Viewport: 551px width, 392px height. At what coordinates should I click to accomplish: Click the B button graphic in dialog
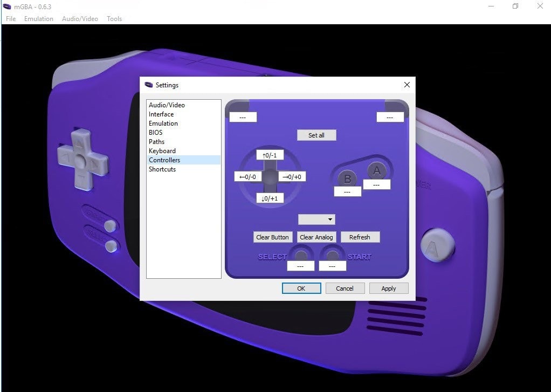point(347,178)
